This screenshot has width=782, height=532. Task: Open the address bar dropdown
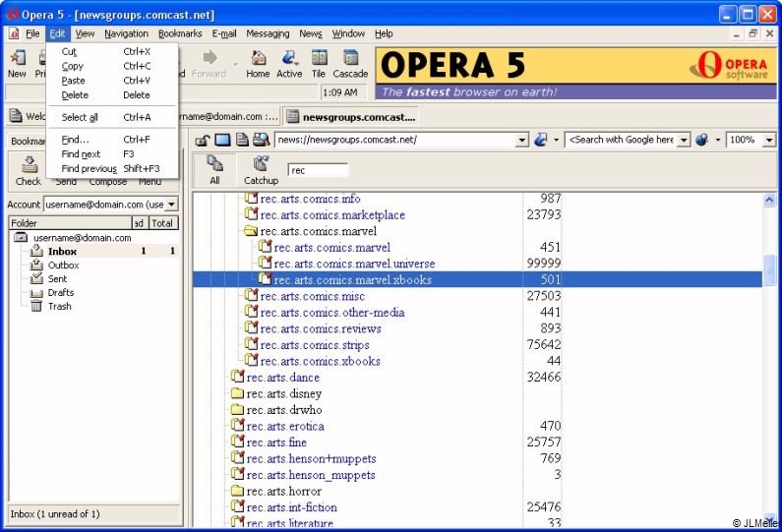coord(521,140)
